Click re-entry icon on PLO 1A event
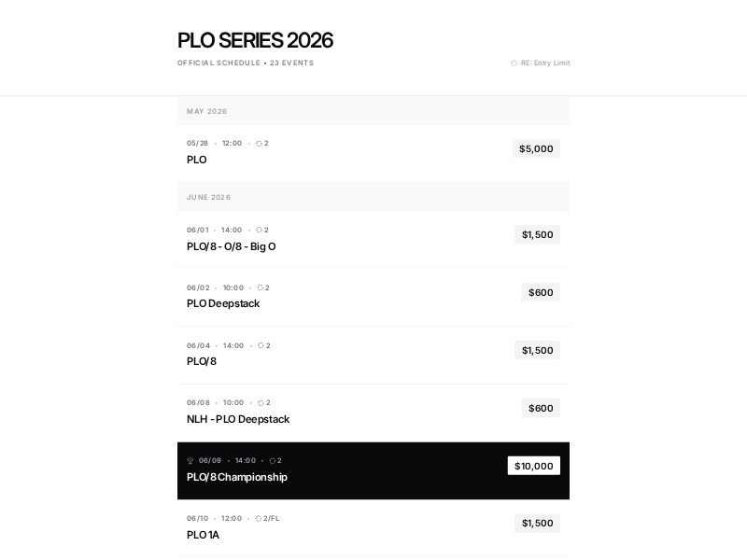Viewport: 747px width, 560px height. (x=259, y=519)
